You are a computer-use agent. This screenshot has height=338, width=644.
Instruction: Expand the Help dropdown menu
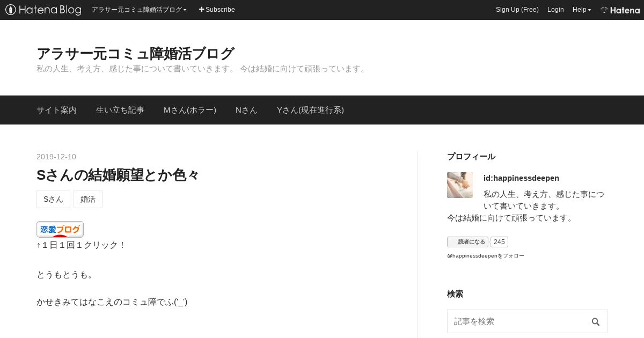coord(582,10)
